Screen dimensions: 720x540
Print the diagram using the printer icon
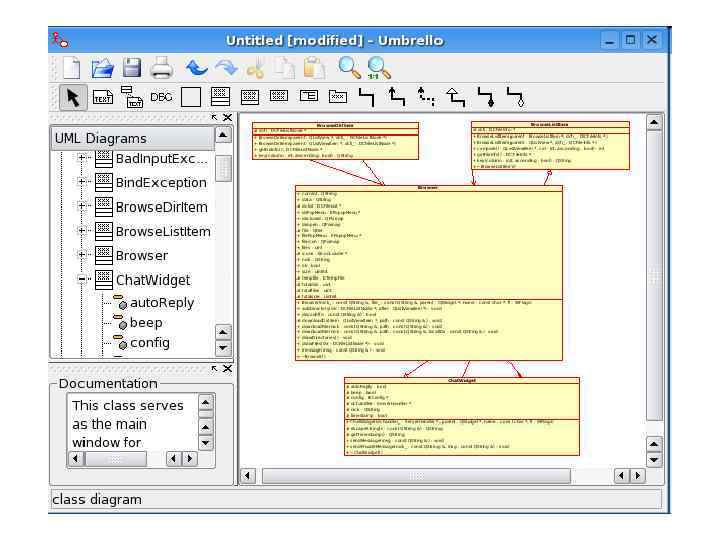click(x=162, y=68)
